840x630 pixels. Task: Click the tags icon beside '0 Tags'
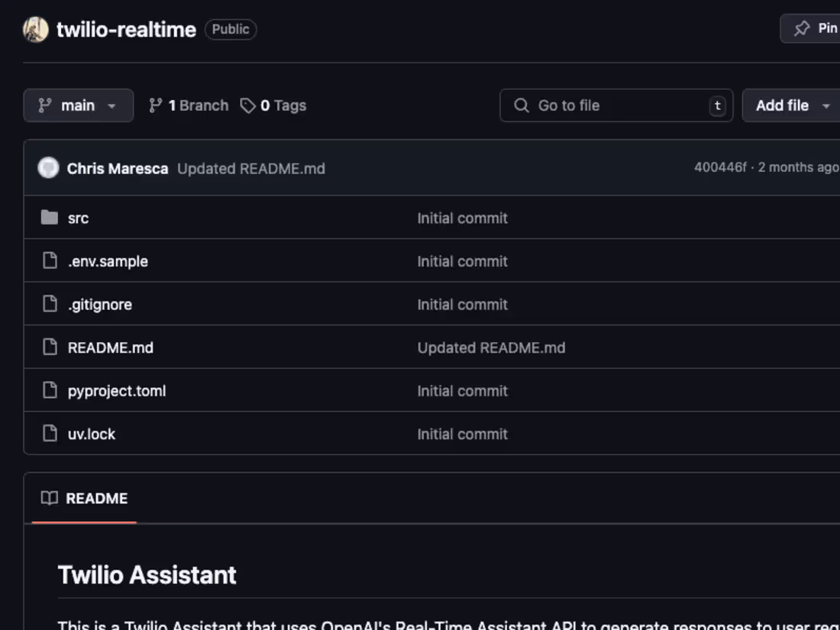pos(248,105)
